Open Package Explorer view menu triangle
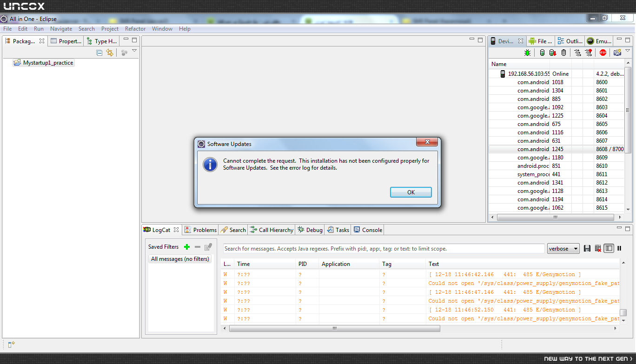636x364 pixels. coord(134,51)
